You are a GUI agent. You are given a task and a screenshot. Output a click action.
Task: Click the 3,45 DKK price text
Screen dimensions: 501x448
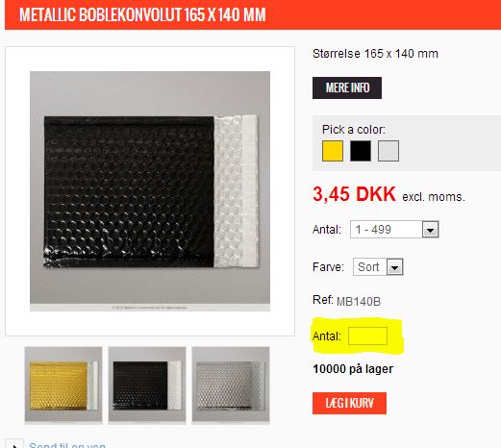pyautogui.click(x=354, y=194)
